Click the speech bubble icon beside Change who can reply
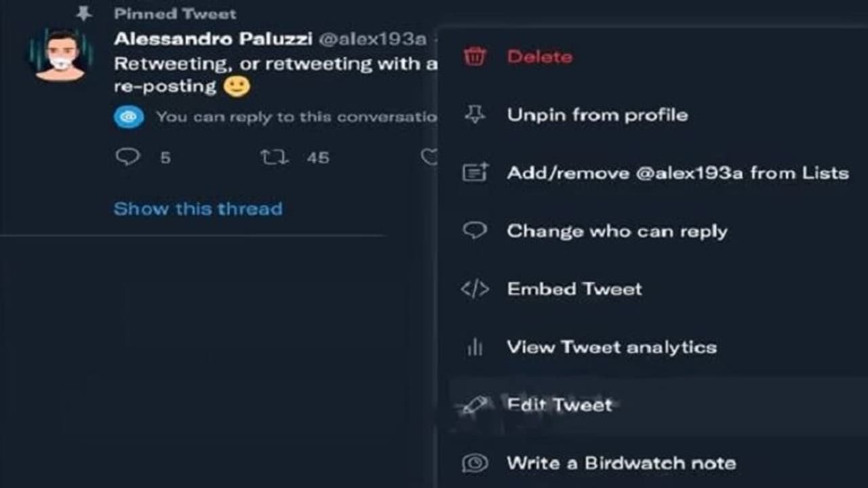Image resolution: width=868 pixels, height=488 pixels. [x=476, y=230]
